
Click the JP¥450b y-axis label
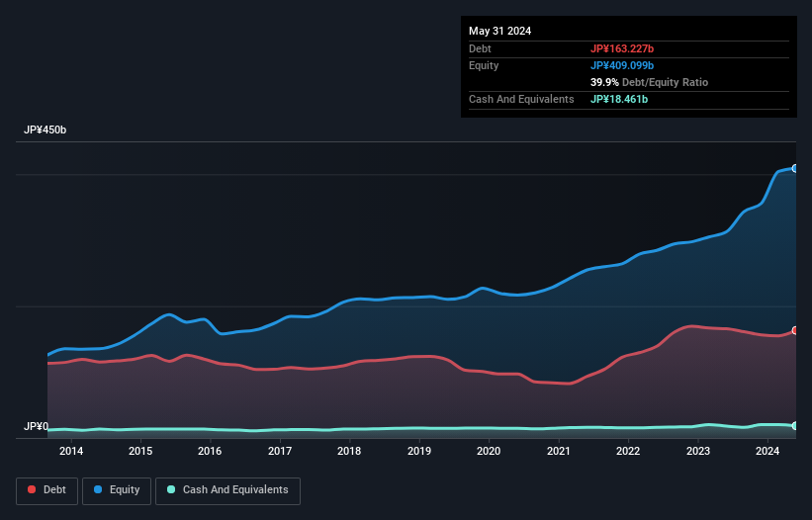[x=45, y=130]
